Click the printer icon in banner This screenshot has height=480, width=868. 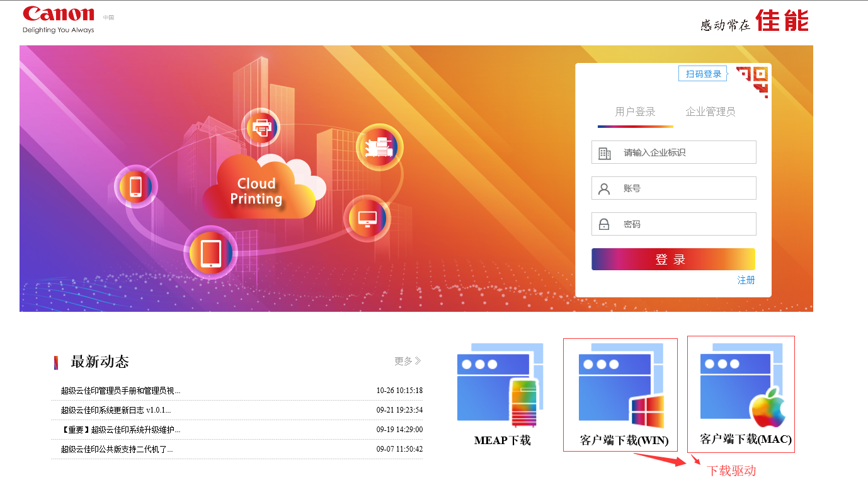260,128
